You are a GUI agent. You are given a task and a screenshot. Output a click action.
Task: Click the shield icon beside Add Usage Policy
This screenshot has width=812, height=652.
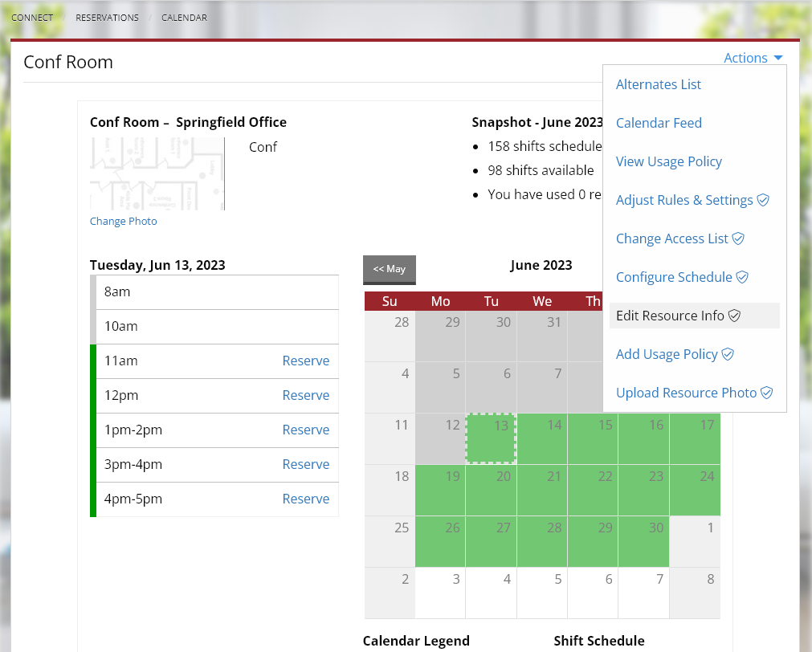tap(728, 354)
